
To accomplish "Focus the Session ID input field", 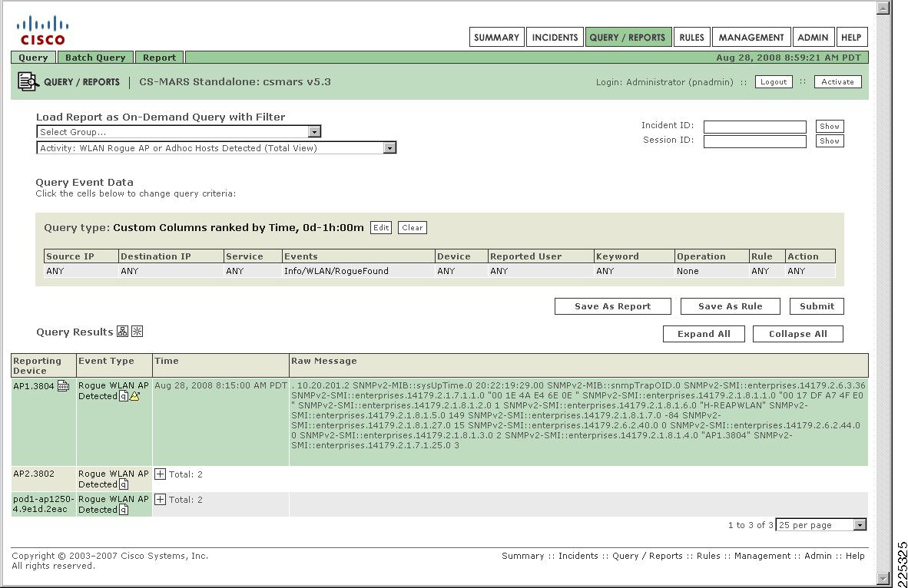I will coord(755,141).
